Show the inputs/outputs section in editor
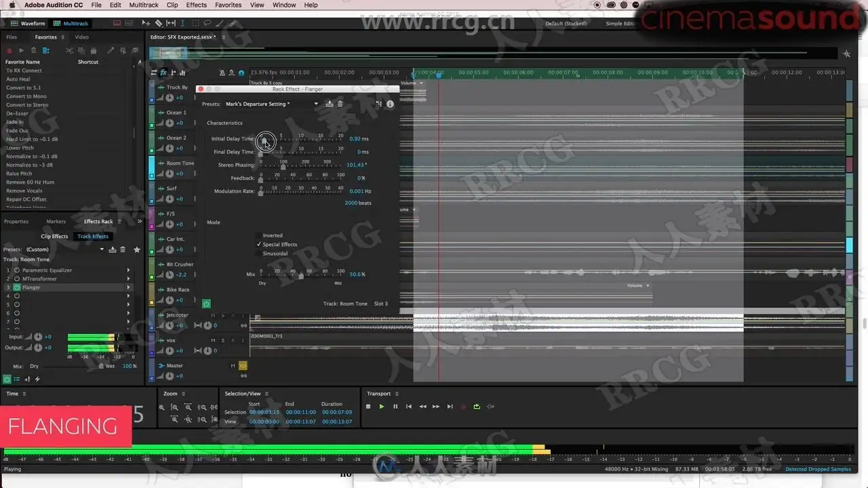 (154, 73)
